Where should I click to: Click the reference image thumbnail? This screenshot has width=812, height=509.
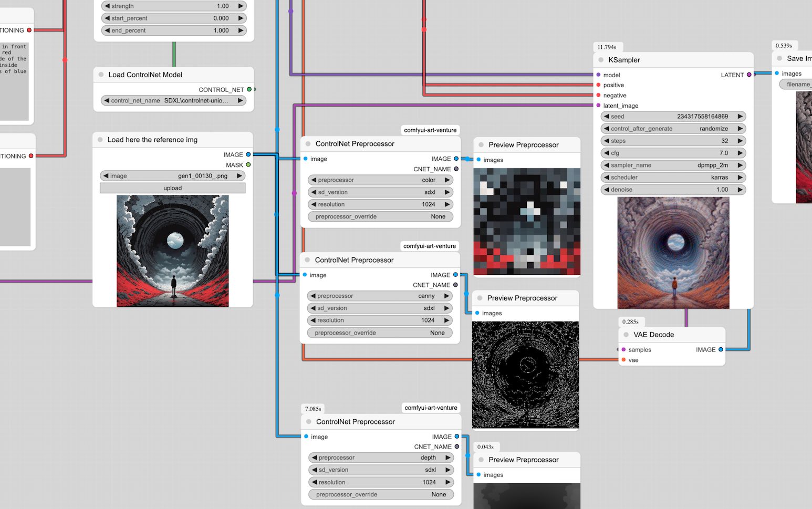[x=173, y=251]
